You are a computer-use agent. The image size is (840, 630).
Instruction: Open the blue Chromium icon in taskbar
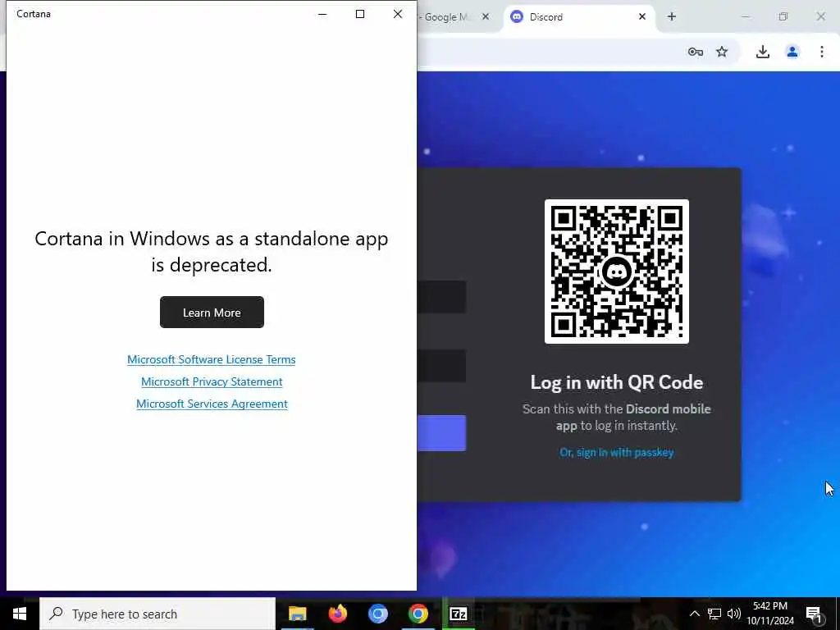coord(377,614)
